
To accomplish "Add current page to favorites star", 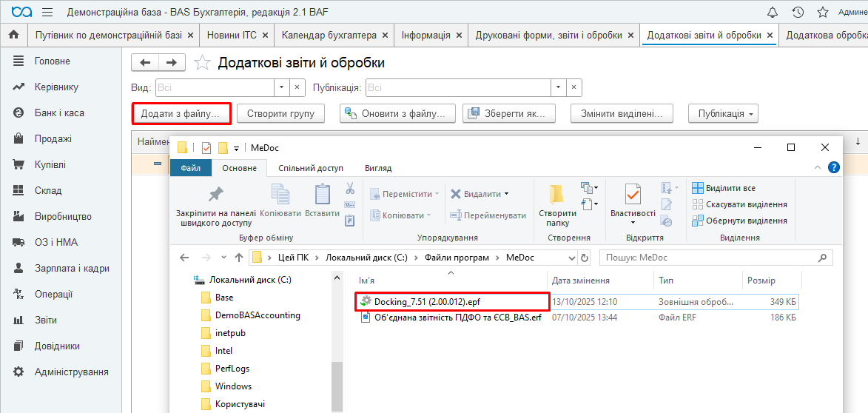I will [201, 63].
